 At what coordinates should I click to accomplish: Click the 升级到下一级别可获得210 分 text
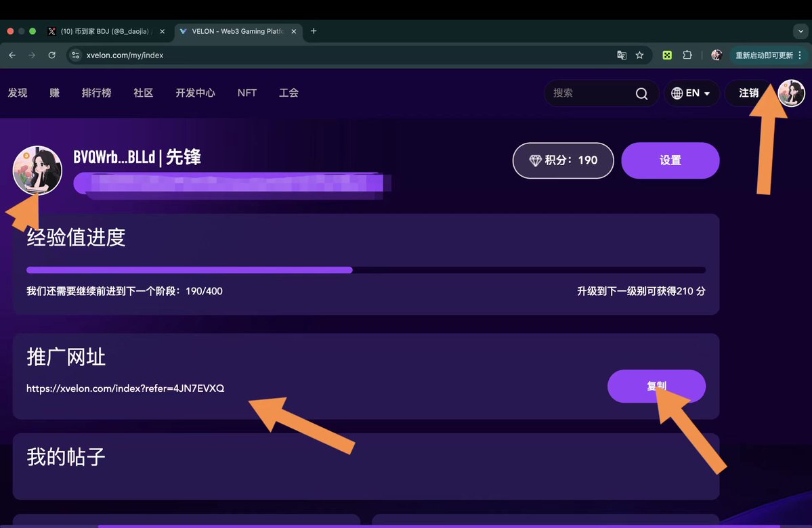click(641, 291)
